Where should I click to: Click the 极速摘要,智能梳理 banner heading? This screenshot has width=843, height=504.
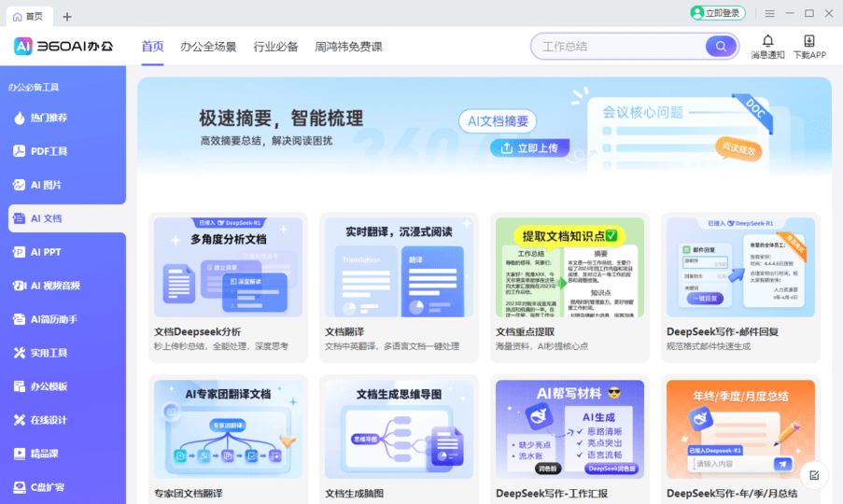pyautogui.click(x=281, y=119)
